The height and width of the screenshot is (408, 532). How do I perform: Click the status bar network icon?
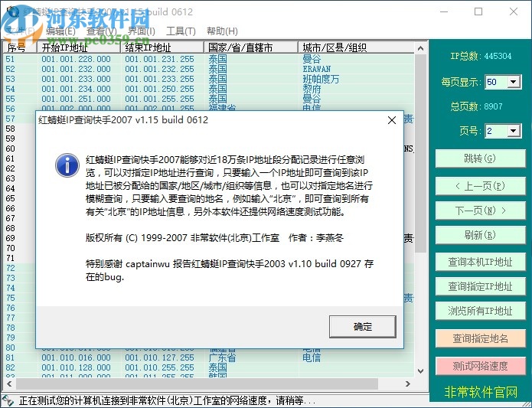[8, 401]
